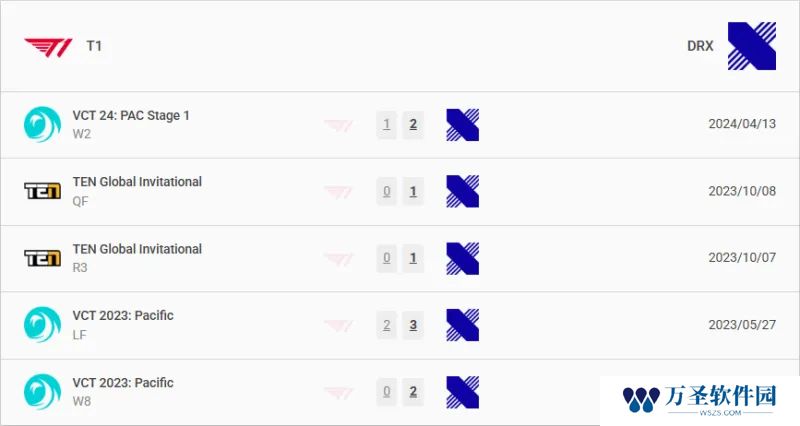This screenshot has height=426, width=800.
Task: Click DRX score 2 in PAC Stage 1 row
Action: 413,124
